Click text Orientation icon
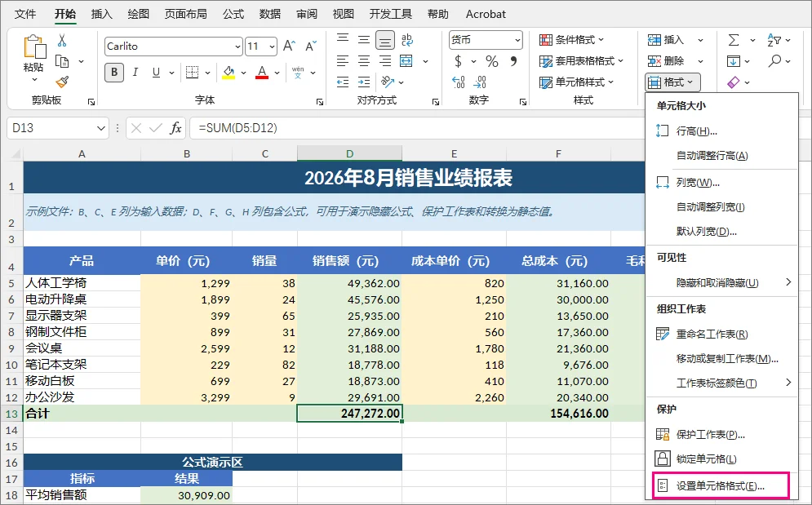 click(x=388, y=82)
